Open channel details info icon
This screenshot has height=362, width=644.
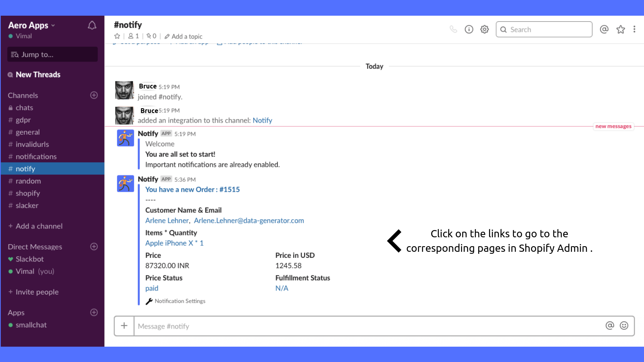pyautogui.click(x=469, y=29)
